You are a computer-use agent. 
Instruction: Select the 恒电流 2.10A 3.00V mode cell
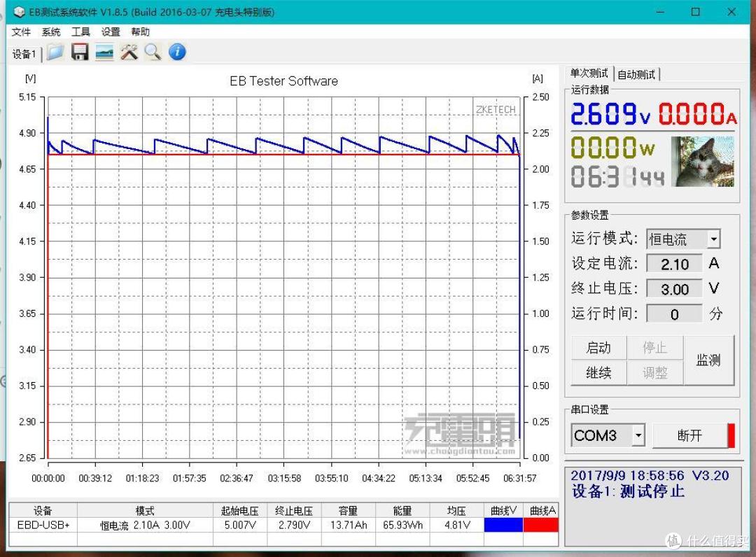click(x=145, y=526)
